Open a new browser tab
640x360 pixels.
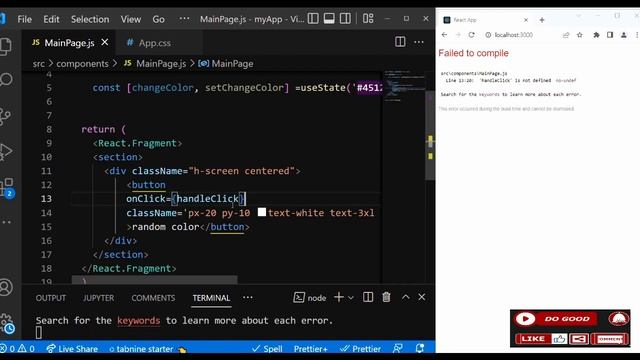click(x=542, y=20)
